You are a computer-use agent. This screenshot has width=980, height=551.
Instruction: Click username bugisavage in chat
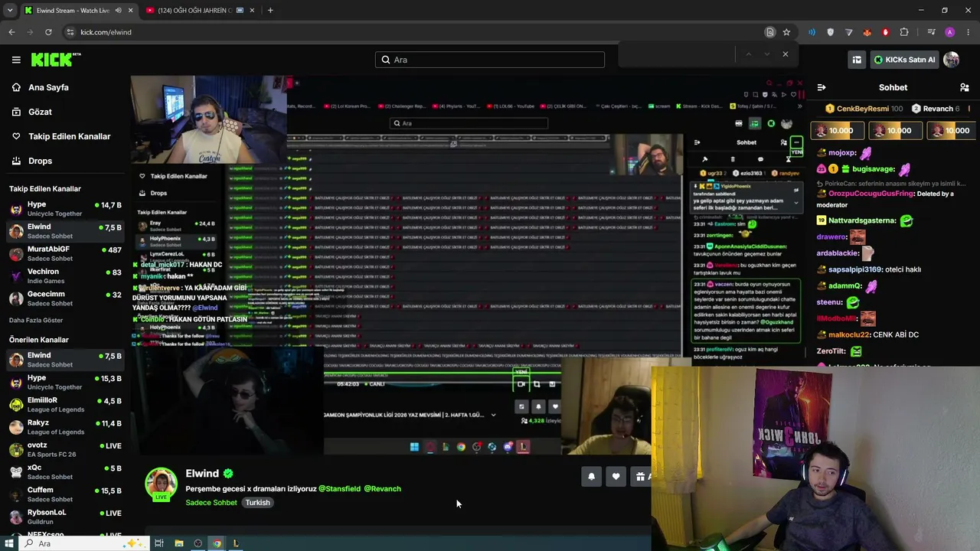pyautogui.click(x=874, y=169)
